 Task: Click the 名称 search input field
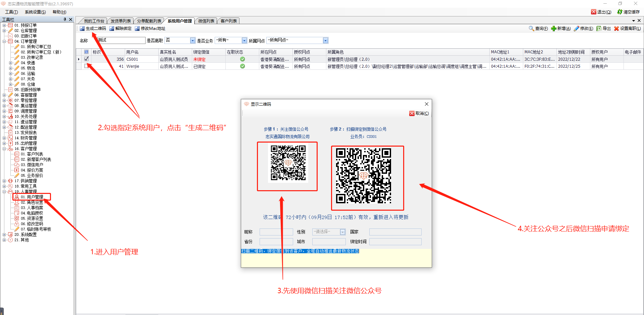coord(121,41)
